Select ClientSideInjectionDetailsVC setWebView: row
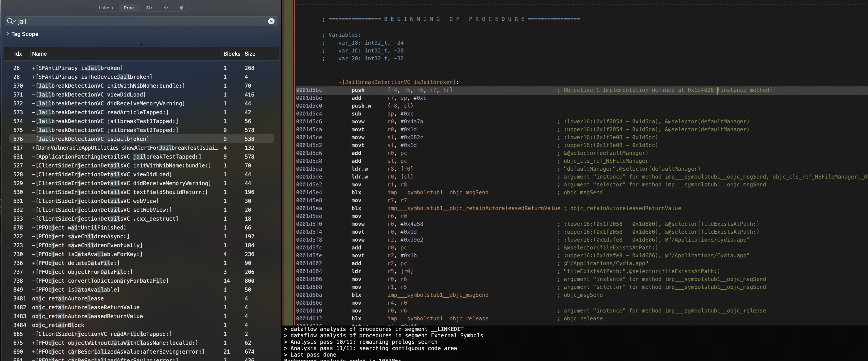The height and width of the screenshot is (361, 868). (141, 210)
